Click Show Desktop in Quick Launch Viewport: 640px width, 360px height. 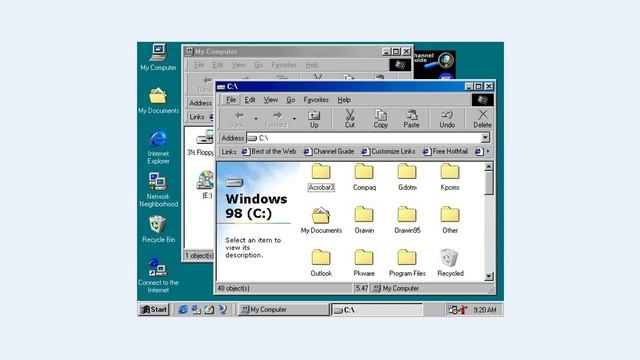209,310
